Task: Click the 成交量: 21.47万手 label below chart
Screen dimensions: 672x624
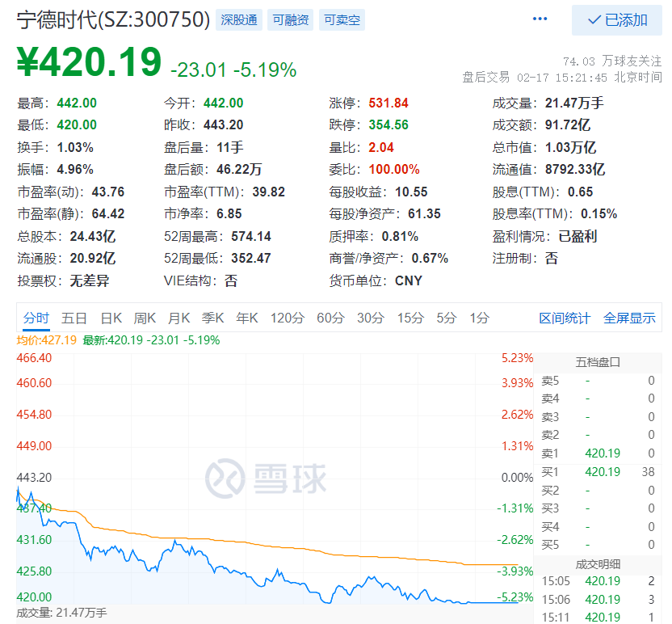Action: [61, 613]
